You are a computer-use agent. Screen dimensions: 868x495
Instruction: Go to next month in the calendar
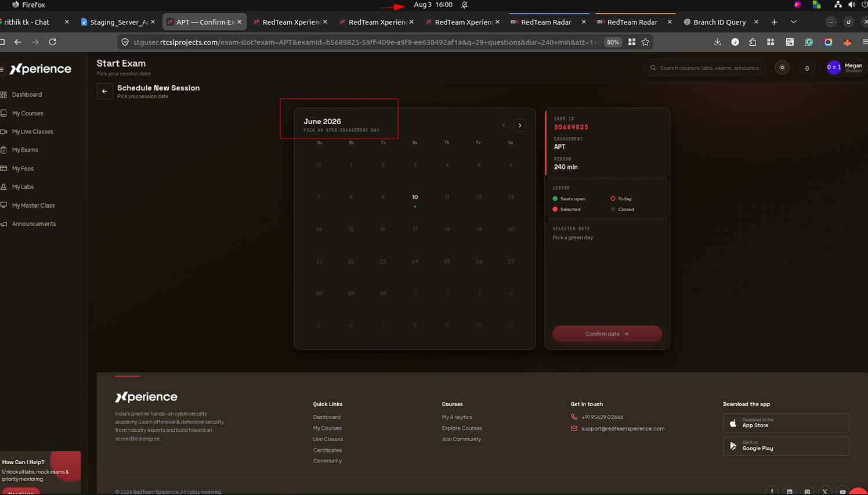pyautogui.click(x=520, y=125)
